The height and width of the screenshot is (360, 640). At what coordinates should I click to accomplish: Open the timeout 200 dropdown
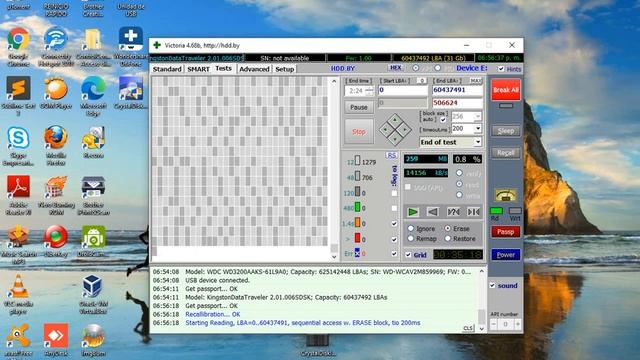(x=478, y=129)
